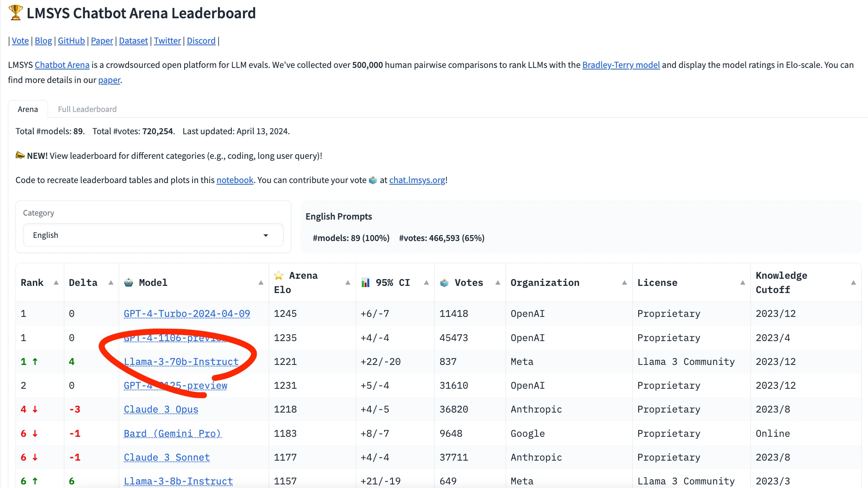Image resolution: width=868 pixels, height=488 pixels.
Task: Click the Model column header text
Action: [x=153, y=283]
